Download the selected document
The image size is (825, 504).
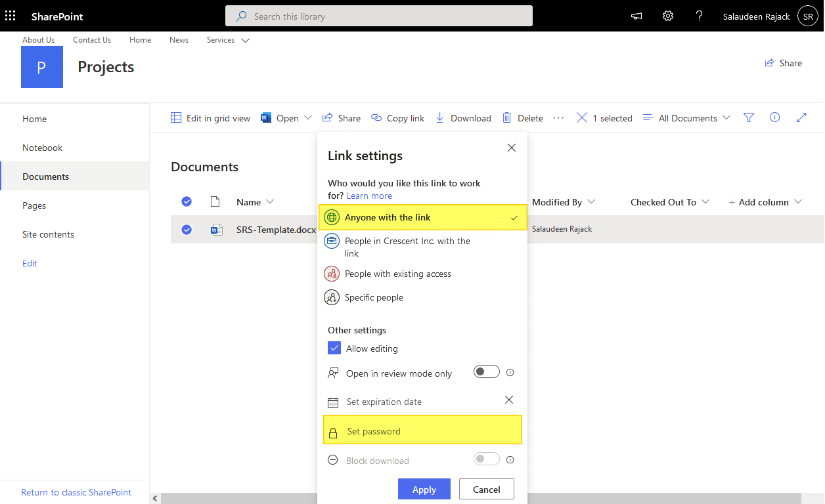click(x=463, y=117)
